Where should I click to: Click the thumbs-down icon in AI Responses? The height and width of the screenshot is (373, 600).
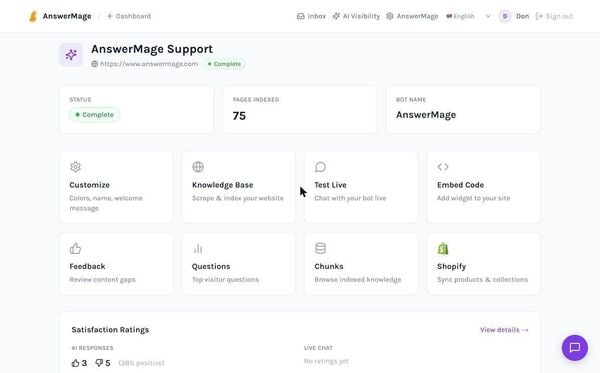(x=99, y=363)
